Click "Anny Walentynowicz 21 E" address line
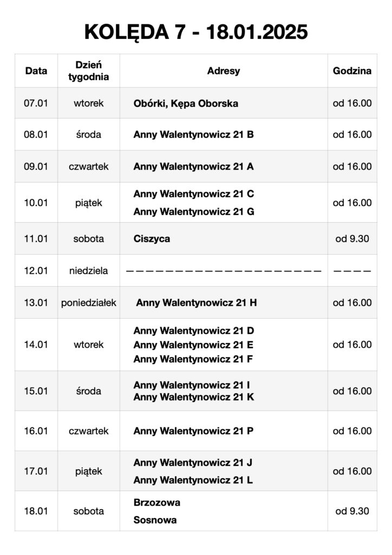Screen dimensions: 392x555 tap(193, 345)
